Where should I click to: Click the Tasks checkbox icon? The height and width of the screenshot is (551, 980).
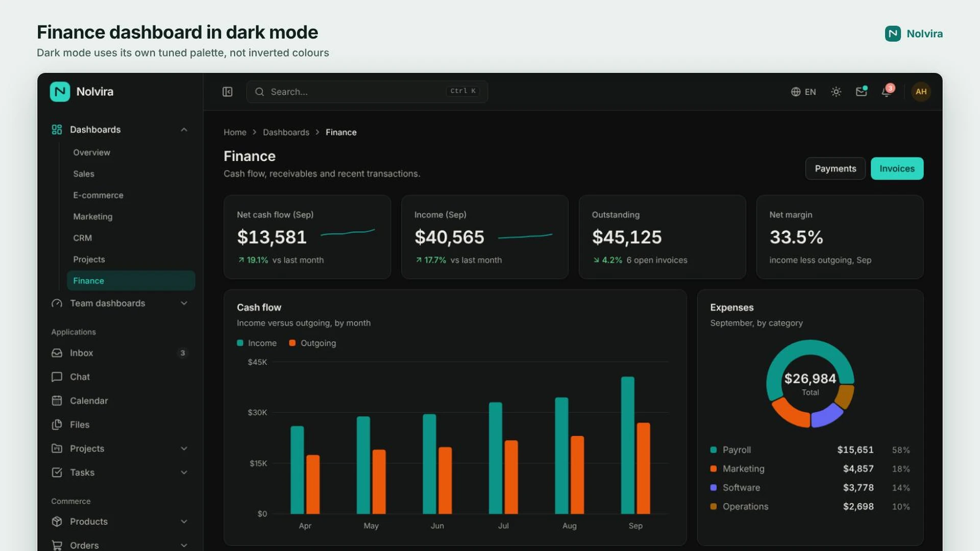[57, 472]
